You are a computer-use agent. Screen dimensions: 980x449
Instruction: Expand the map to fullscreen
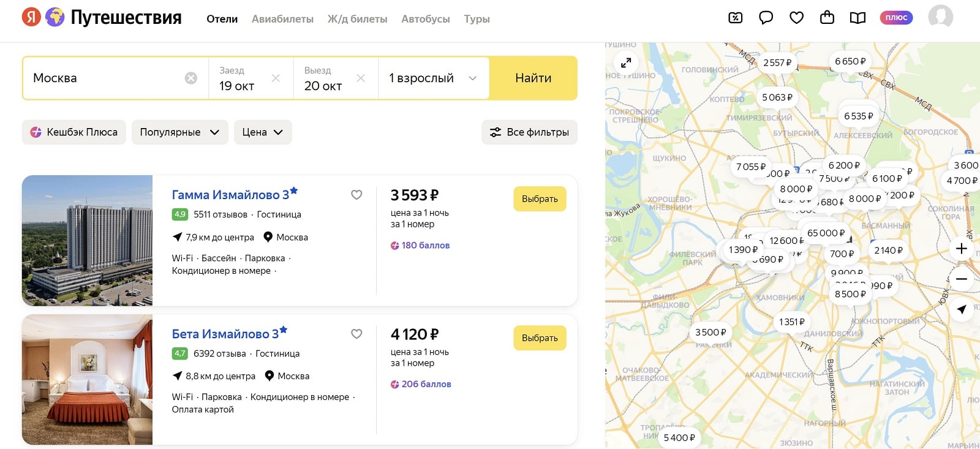626,62
